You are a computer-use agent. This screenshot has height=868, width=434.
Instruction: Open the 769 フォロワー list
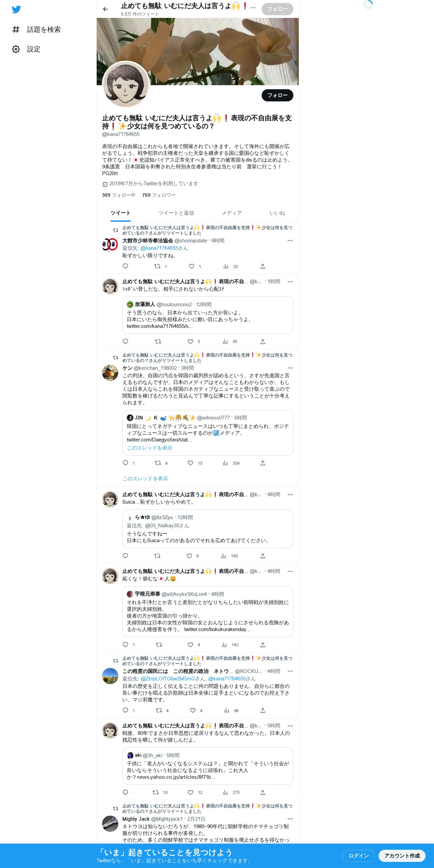tap(159, 195)
